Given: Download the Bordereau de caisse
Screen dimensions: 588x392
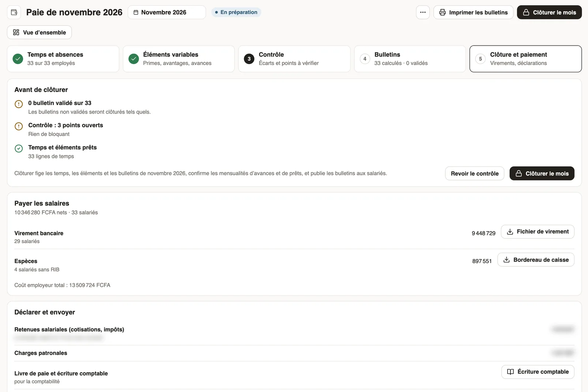Looking at the screenshot, I should 536,260.
